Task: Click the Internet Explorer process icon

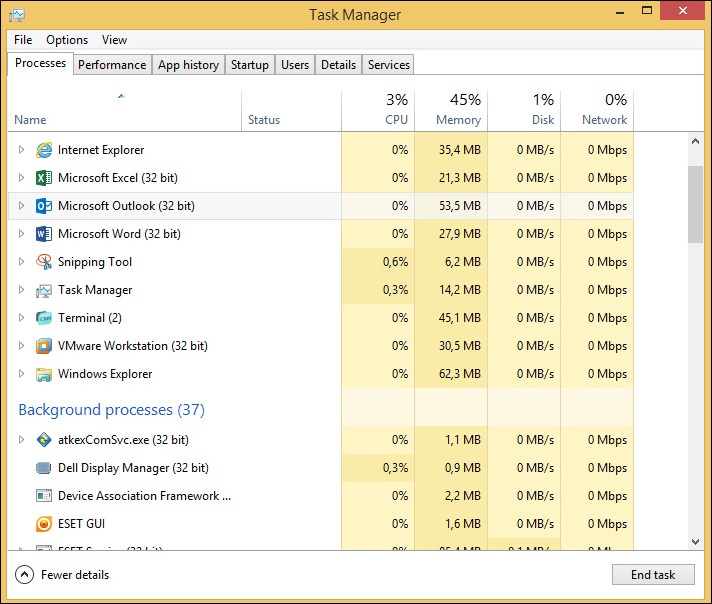Action: click(x=44, y=150)
